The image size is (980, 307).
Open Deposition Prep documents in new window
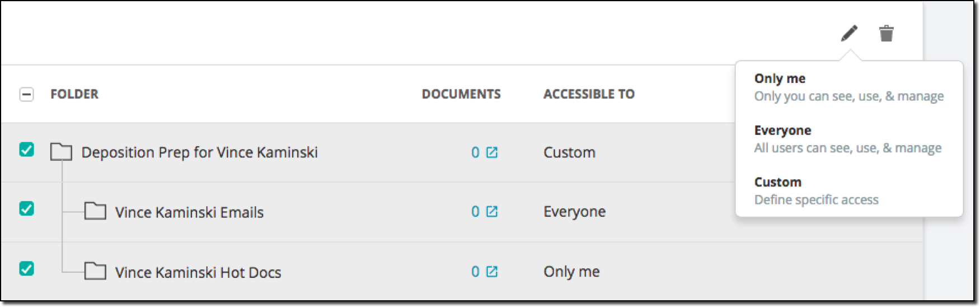click(492, 152)
